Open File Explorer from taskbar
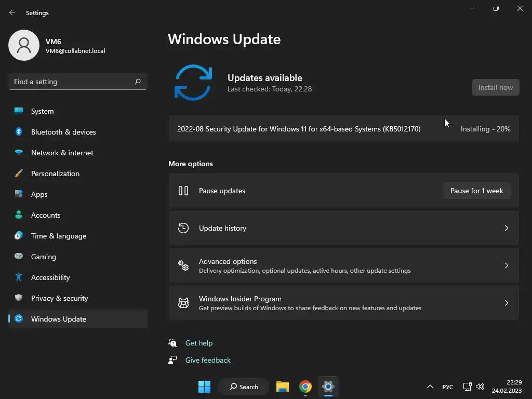 pyautogui.click(x=282, y=387)
